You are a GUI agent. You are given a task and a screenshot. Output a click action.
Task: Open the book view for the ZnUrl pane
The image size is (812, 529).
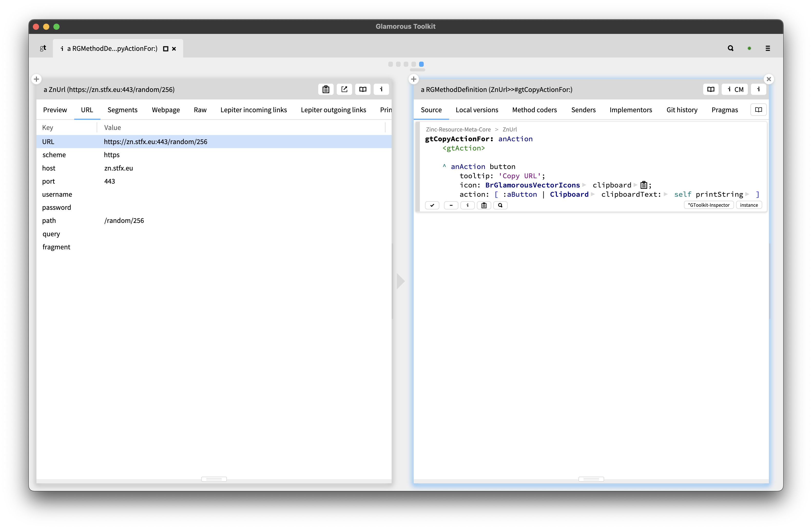click(x=362, y=89)
